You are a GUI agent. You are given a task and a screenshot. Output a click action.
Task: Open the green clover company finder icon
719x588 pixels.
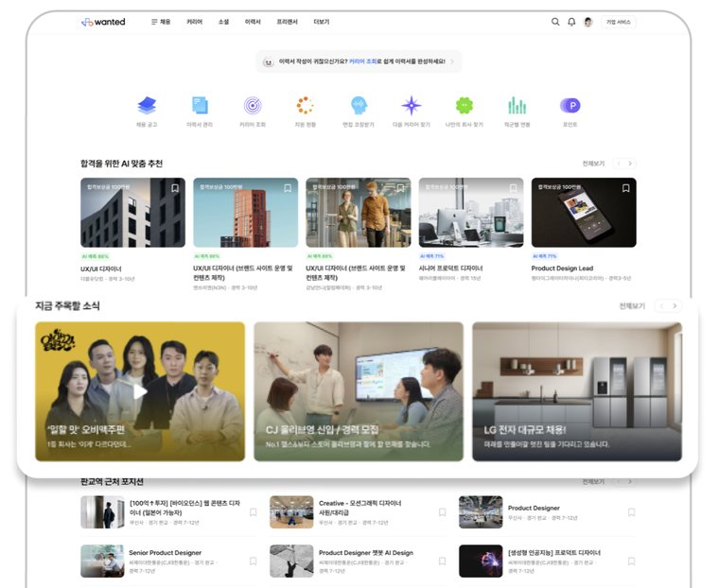coord(465,106)
